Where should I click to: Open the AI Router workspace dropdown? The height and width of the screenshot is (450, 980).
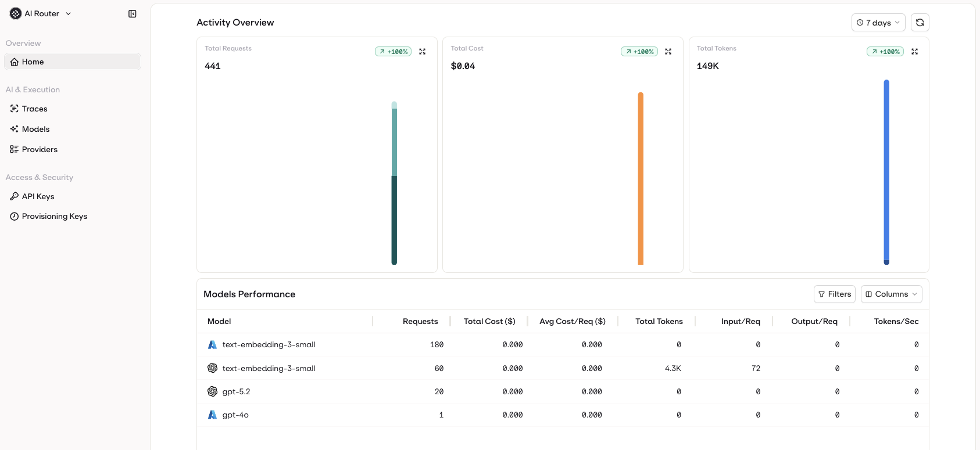[x=41, y=13]
